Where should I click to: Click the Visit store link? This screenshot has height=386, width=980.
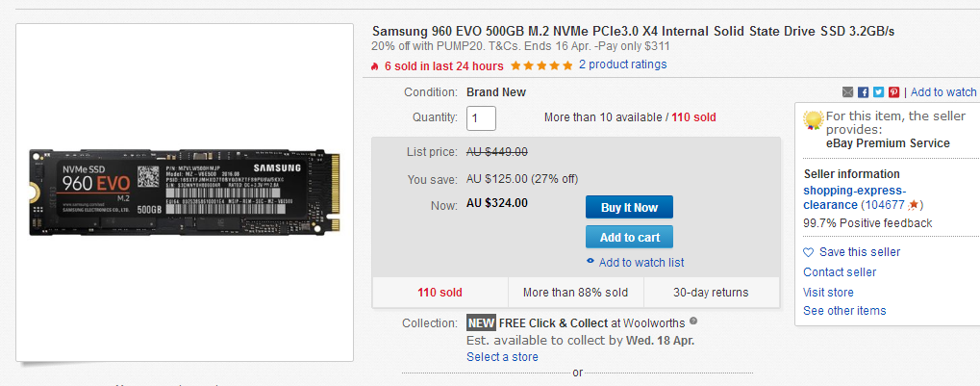tap(828, 293)
